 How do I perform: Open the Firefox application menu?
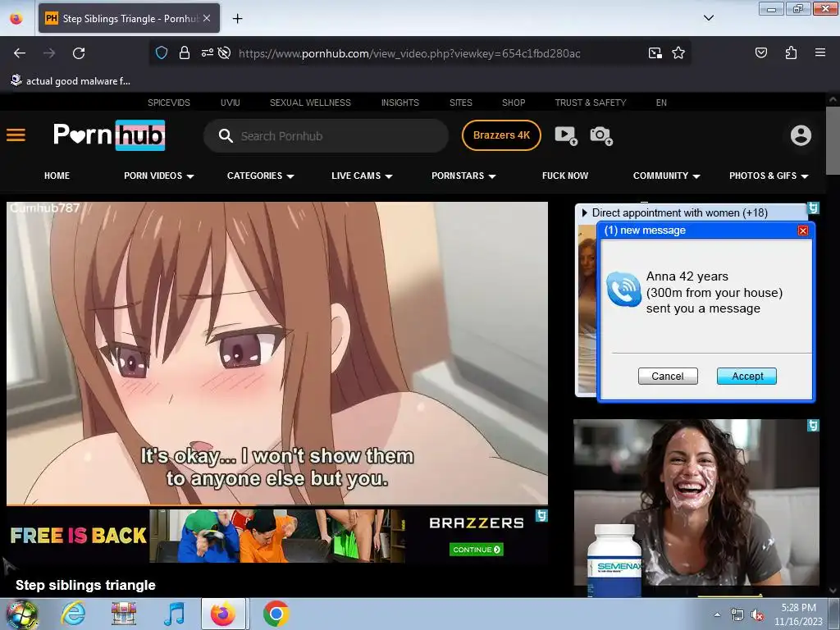(820, 52)
